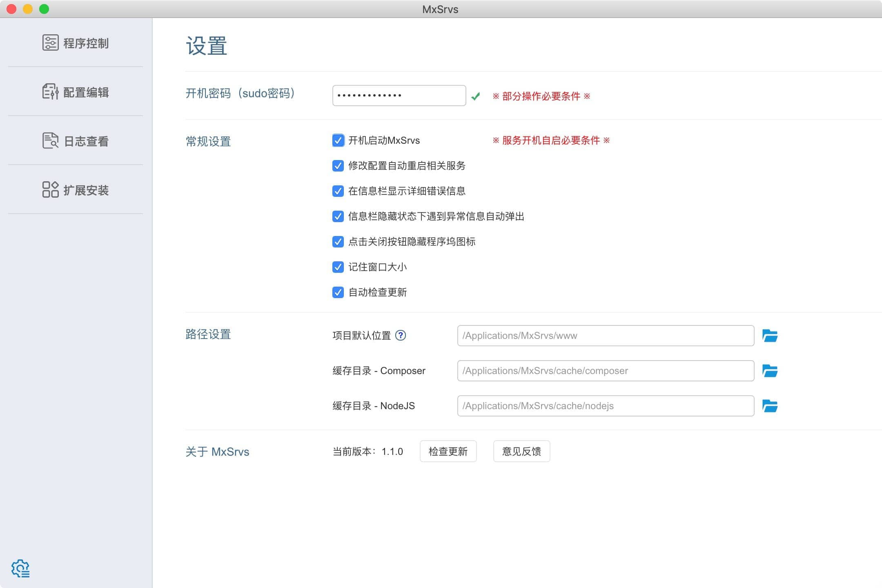Viewport: 882px width, 588px height.
Task: Click the sudo password input field
Action: click(399, 95)
